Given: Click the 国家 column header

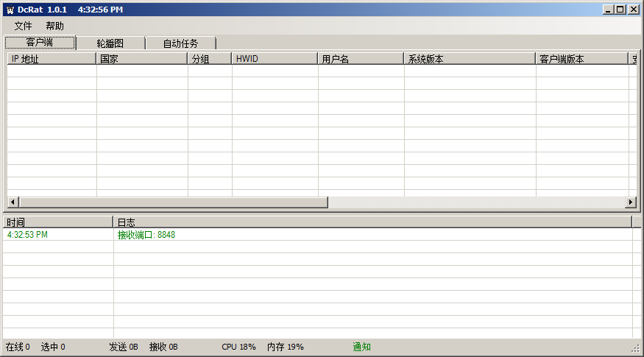Looking at the screenshot, I should [142, 59].
